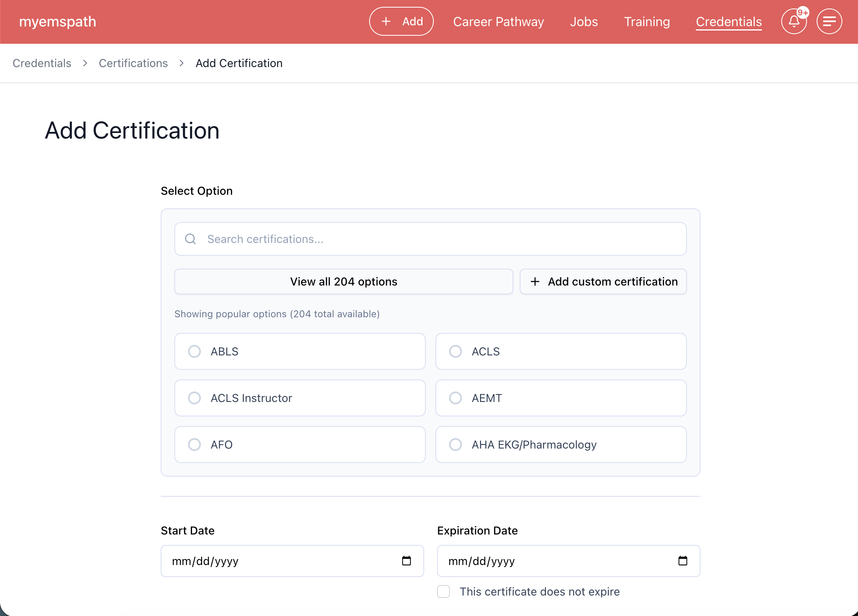Open Expiration Date calendar picker icon

(x=682, y=561)
